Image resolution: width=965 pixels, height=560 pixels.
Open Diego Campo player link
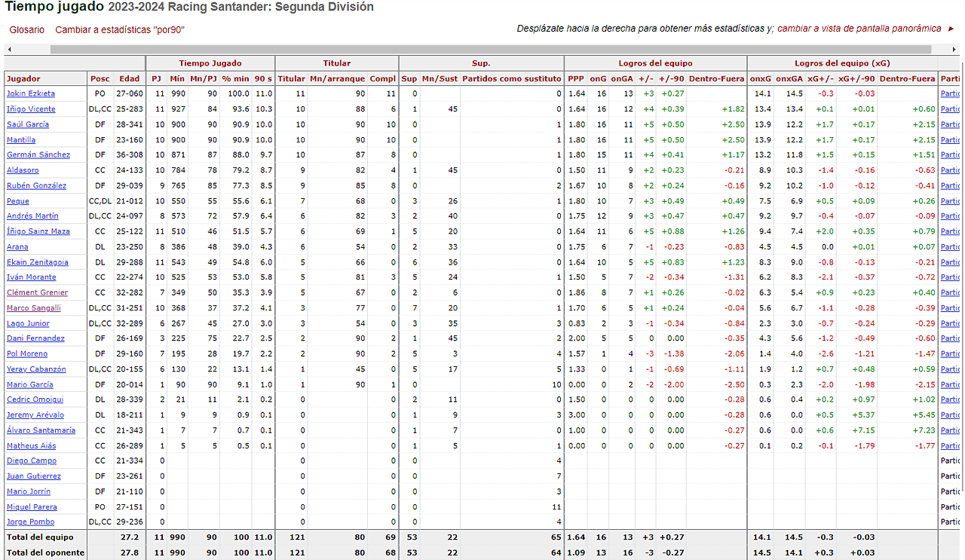pos(32,461)
